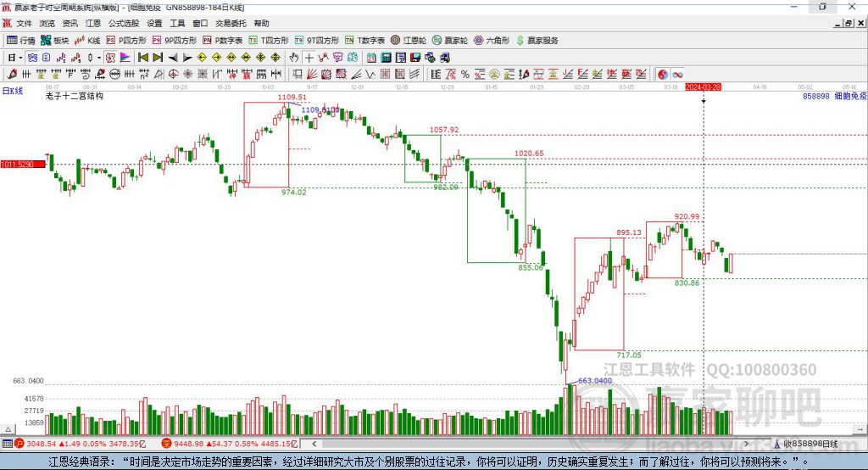Click the first yellow diamond arrow icon
Image resolution: width=868 pixels, height=470 pixels.
point(202,58)
